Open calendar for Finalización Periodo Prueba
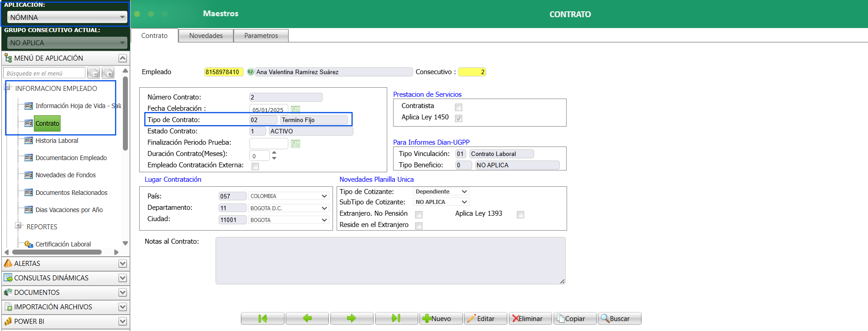 click(x=296, y=144)
